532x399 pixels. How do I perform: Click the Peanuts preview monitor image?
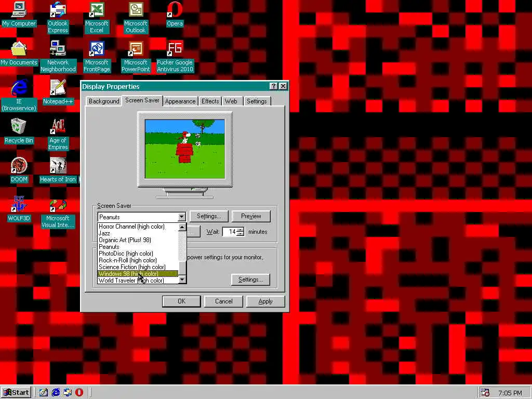click(x=185, y=149)
